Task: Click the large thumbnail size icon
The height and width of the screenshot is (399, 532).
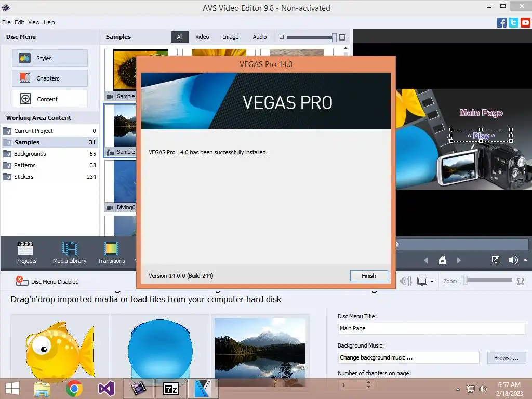Action: pyautogui.click(x=342, y=37)
